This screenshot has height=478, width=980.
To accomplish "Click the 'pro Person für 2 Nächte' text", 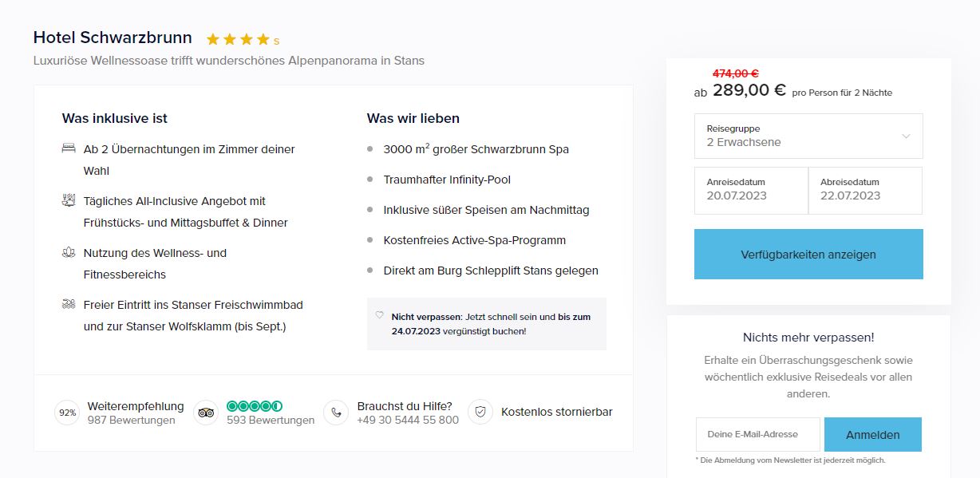I will pyautogui.click(x=842, y=93).
